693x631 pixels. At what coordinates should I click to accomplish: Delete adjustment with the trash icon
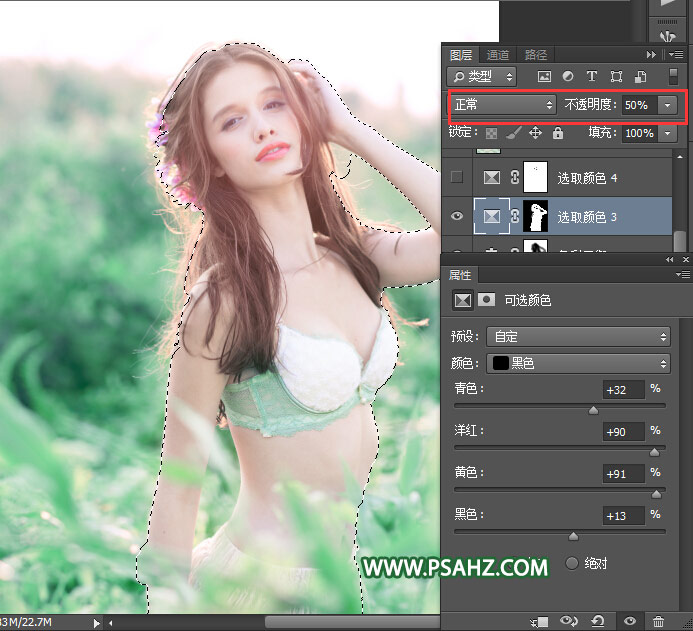click(658, 621)
